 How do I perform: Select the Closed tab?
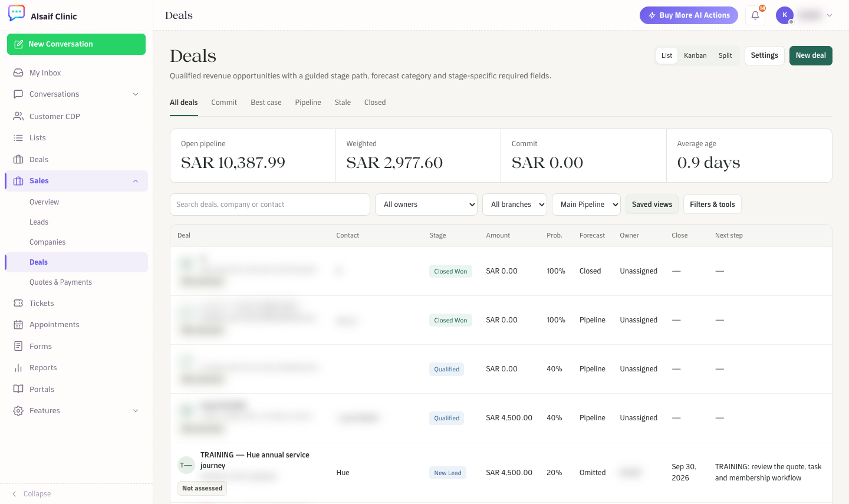pyautogui.click(x=375, y=103)
